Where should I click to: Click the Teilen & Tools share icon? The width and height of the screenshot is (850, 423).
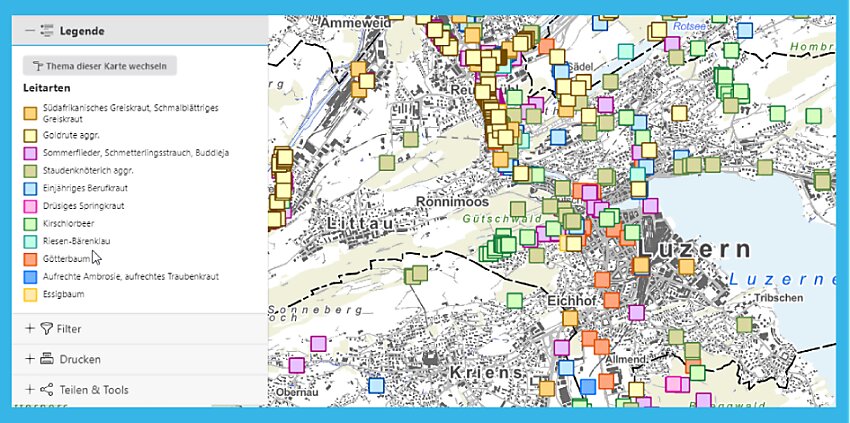(x=47, y=389)
